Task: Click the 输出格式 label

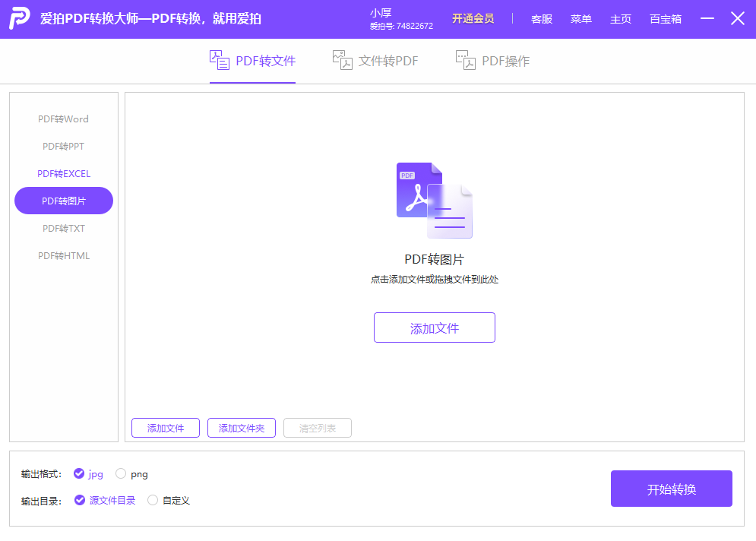Action: [42, 474]
